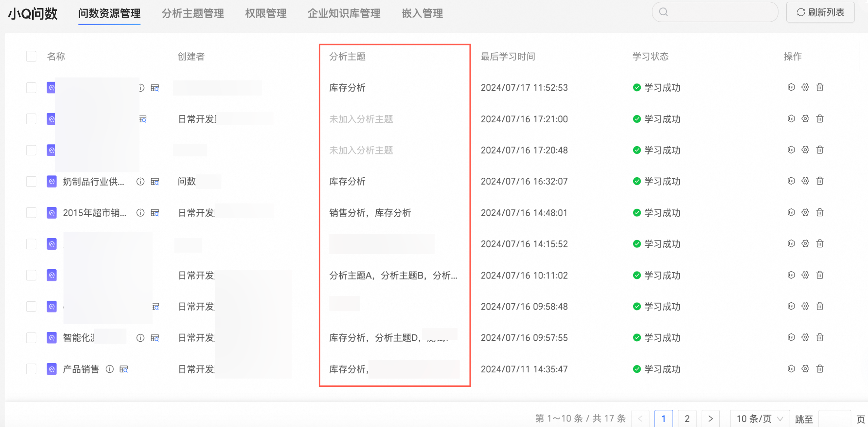Click 最后学习时间 column header
The width and height of the screenshot is (868, 427).
(x=508, y=57)
